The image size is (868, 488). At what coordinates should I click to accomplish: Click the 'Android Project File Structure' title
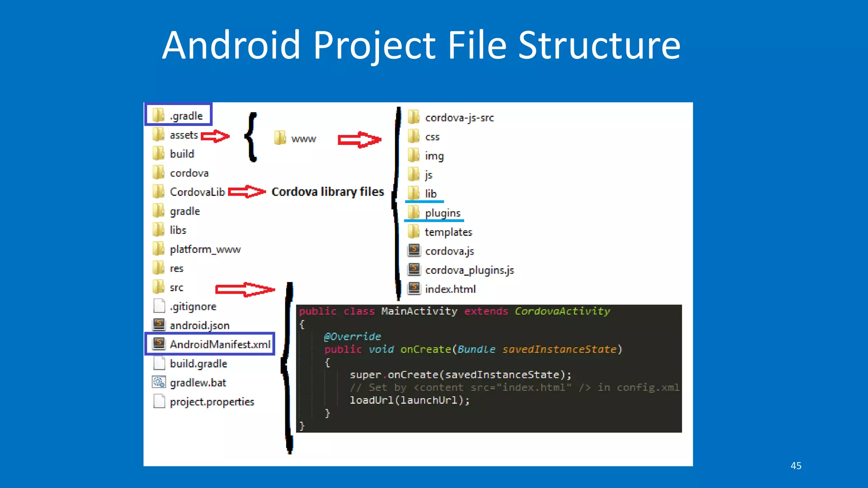[x=421, y=46]
